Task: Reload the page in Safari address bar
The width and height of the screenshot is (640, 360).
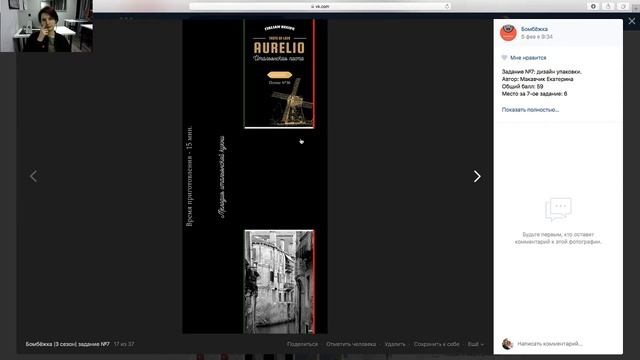Action: (447, 6)
